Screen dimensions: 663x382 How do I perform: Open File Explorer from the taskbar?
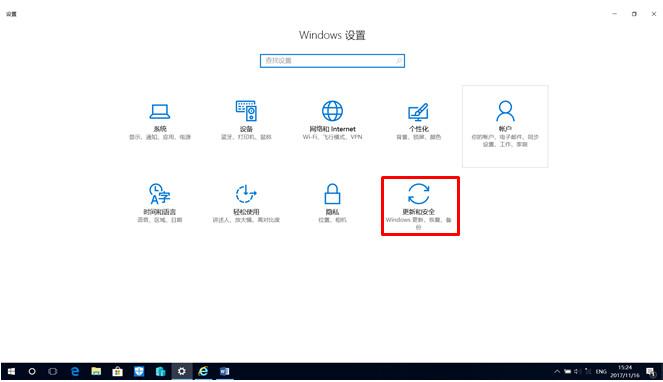pos(96,371)
